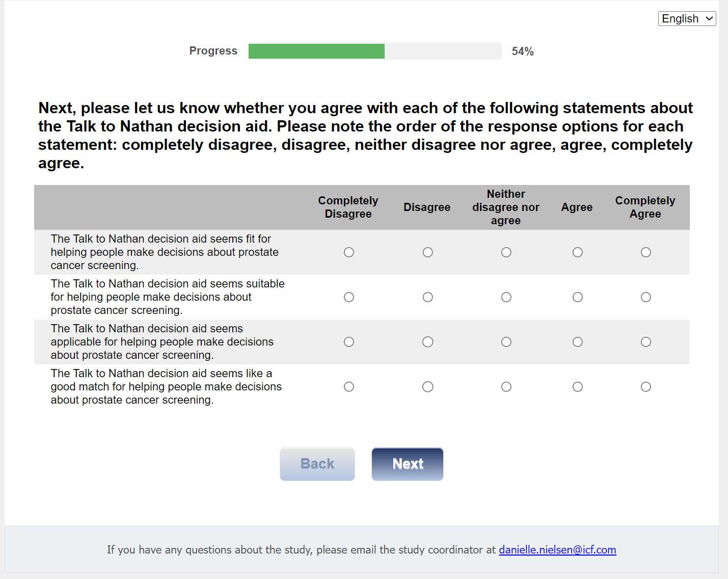This screenshot has height=579, width=728.
Task: Choose Completely Disagree for the 'good match' statement
Action: [x=349, y=387]
